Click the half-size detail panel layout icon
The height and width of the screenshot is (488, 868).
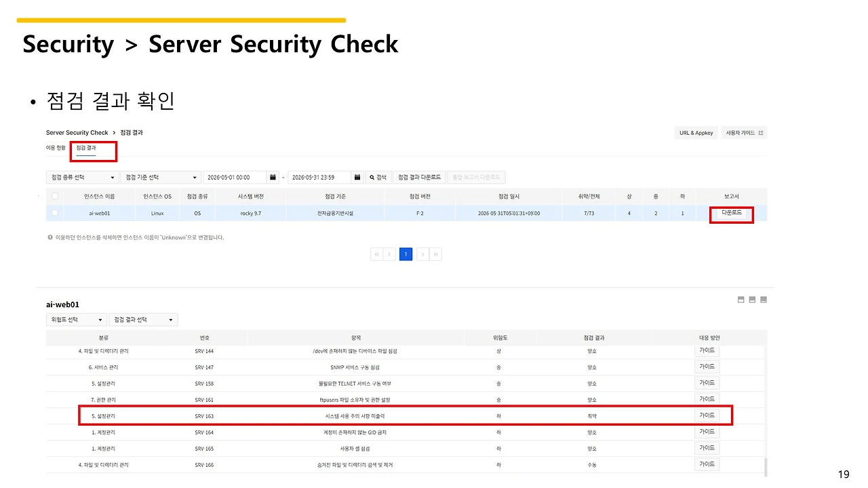pos(752,300)
